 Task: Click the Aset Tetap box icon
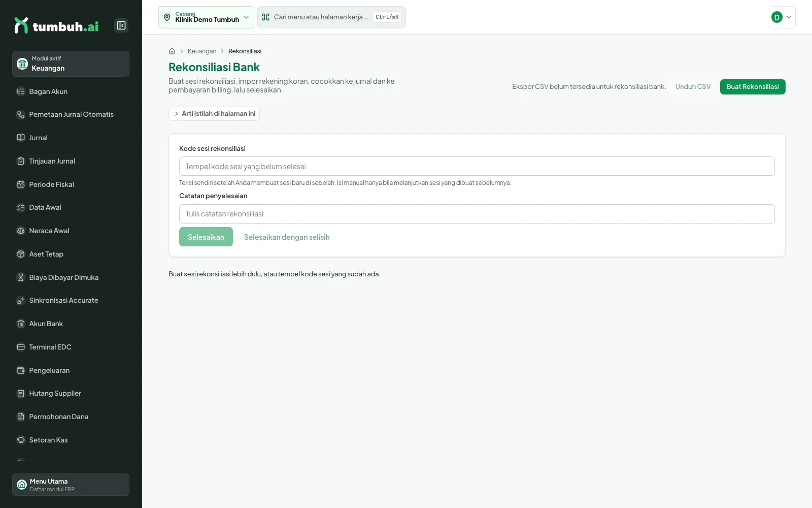21,254
